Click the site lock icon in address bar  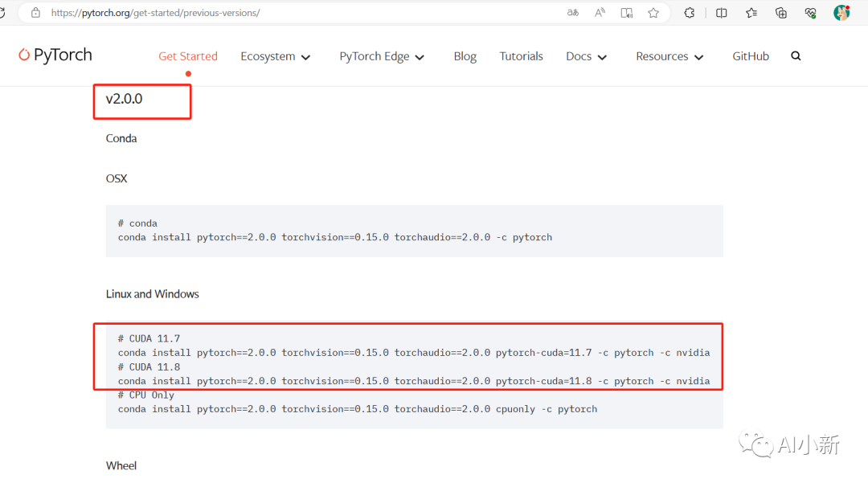(35, 12)
